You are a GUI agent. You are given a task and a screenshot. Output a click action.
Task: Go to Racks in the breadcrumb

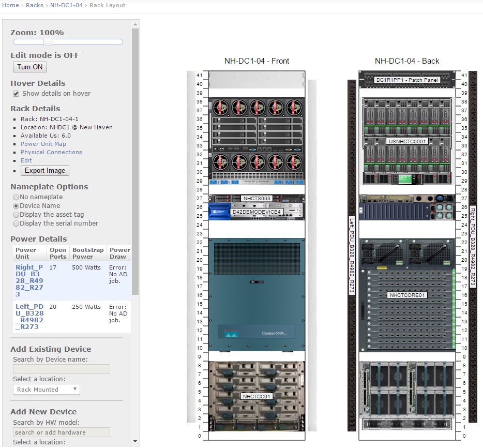click(35, 5)
